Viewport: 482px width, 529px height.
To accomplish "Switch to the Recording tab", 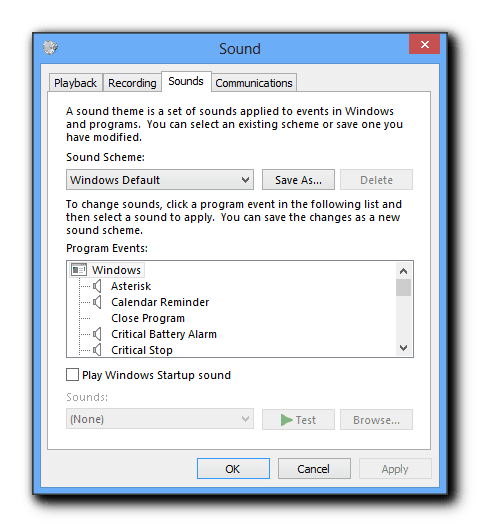I will point(132,83).
